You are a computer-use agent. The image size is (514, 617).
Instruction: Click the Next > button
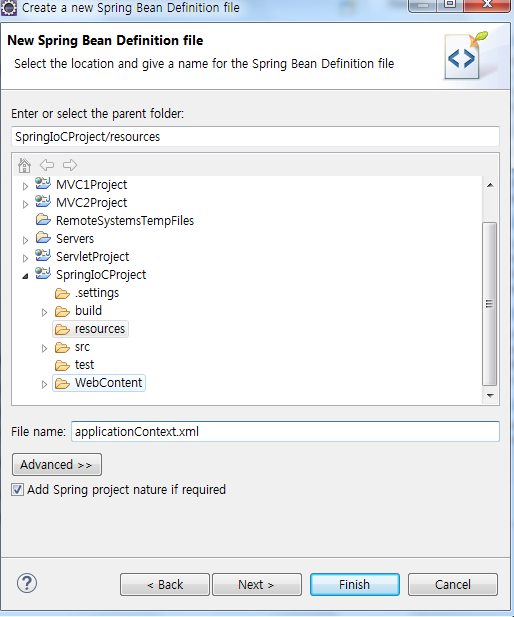(x=257, y=584)
